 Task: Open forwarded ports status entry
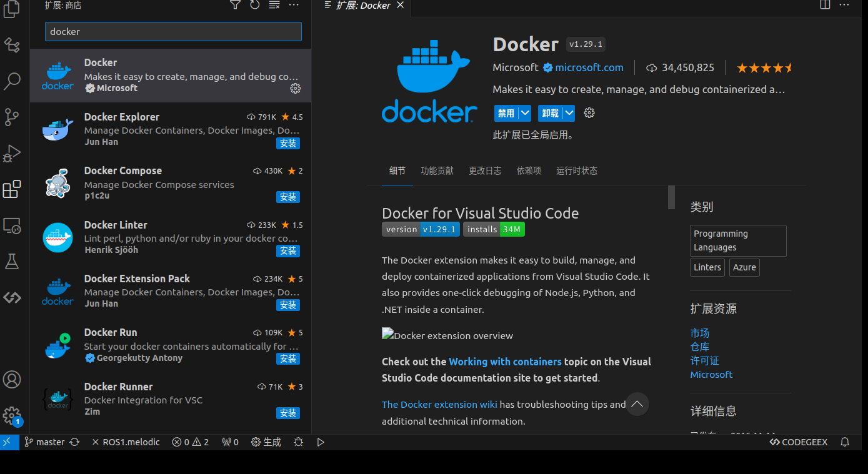click(230, 442)
